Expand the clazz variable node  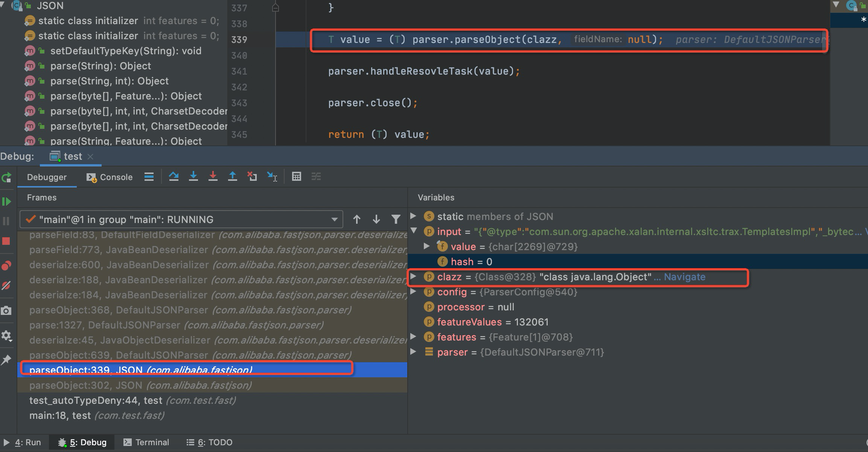tap(413, 277)
